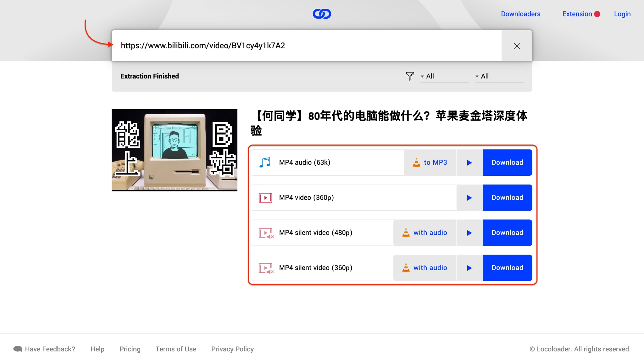Open the second All filter dropdown
Image resolution: width=644 pixels, height=364 pixels.
(x=499, y=76)
